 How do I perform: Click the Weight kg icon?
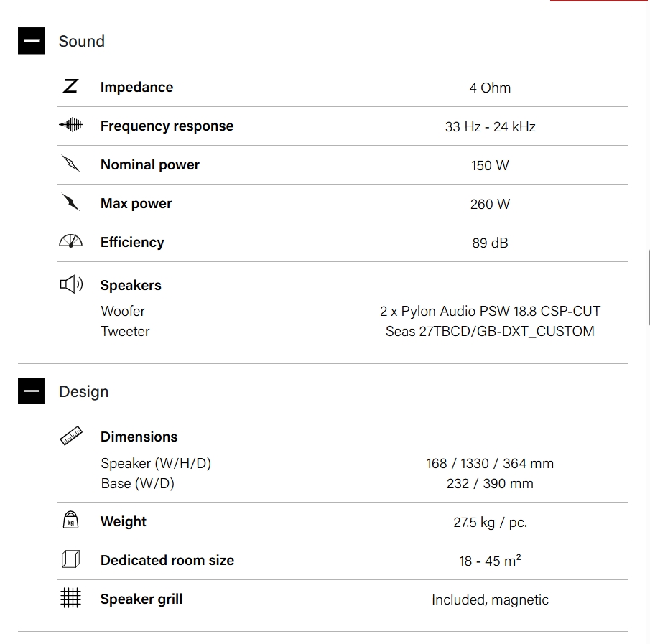tap(70, 521)
